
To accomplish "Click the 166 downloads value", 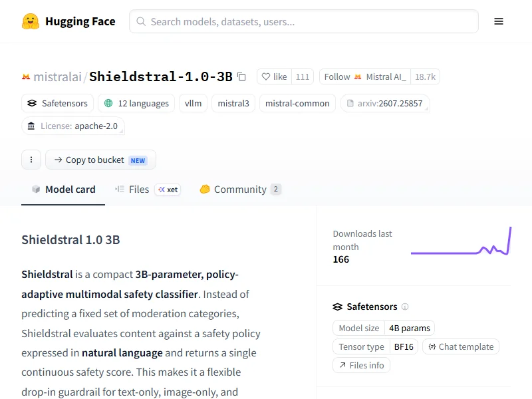I will (341, 259).
